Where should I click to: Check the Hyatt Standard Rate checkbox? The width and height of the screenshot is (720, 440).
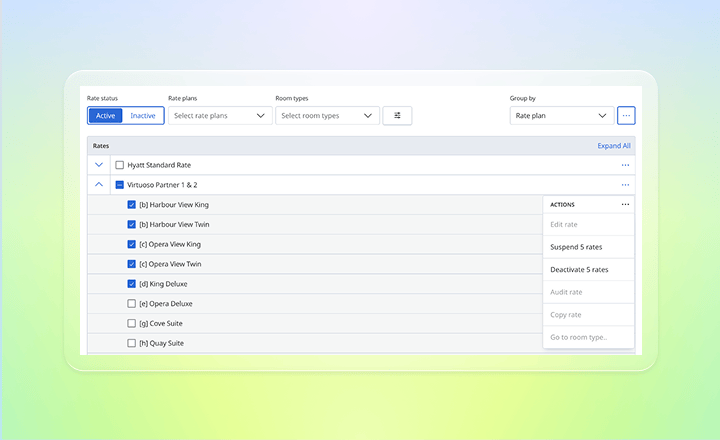[120, 165]
